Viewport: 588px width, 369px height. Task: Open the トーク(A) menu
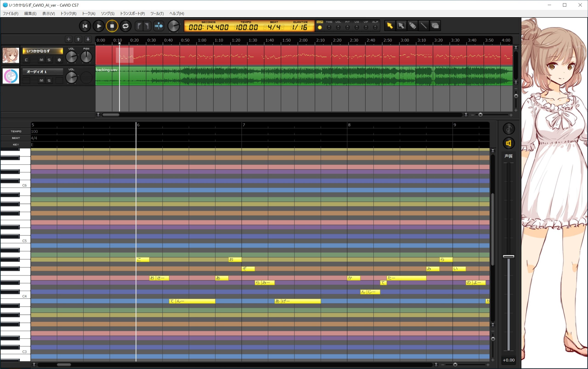89,13
